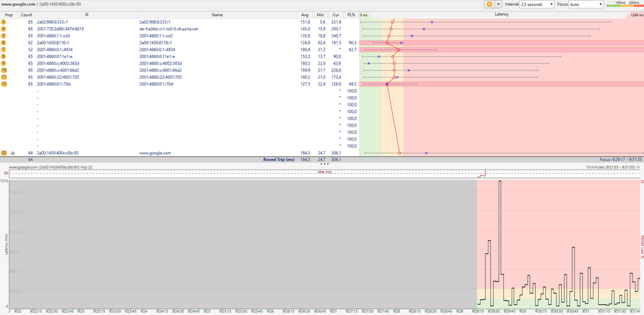Select name cell 2001:4860::c:4002:365d

(161, 63)
